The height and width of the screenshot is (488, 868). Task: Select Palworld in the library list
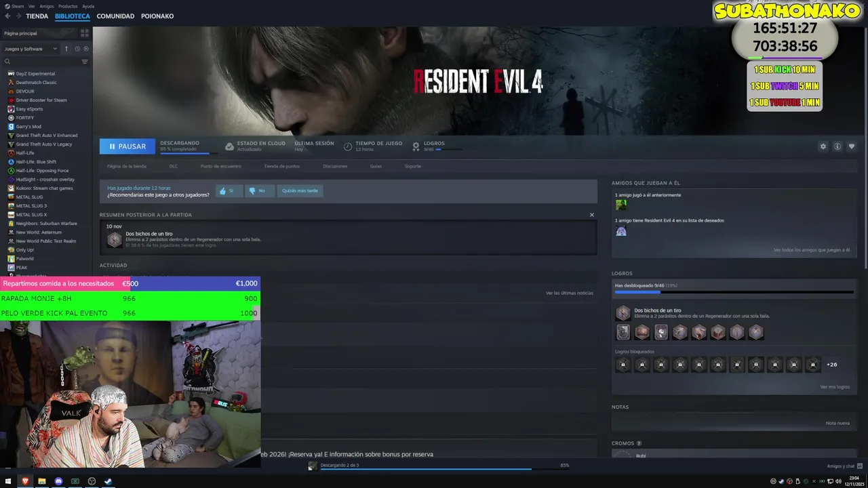pyautogui.click(x=25, y=258)
